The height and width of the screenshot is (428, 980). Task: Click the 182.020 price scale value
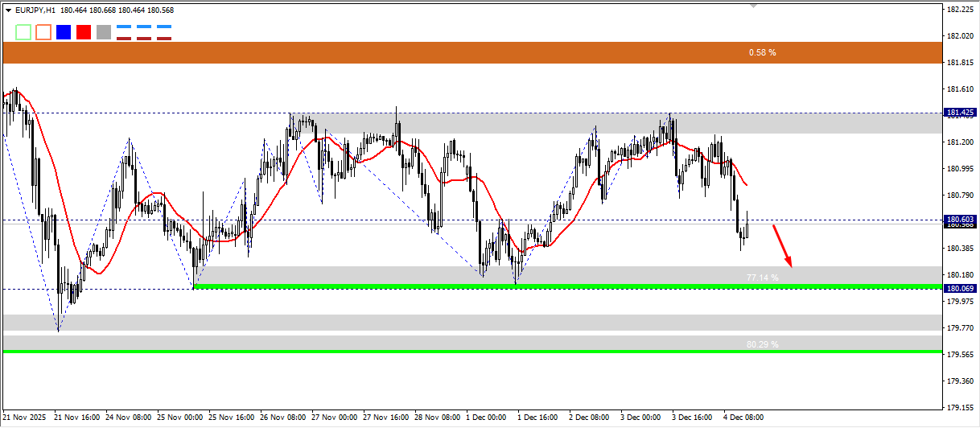tap(961, 36)
